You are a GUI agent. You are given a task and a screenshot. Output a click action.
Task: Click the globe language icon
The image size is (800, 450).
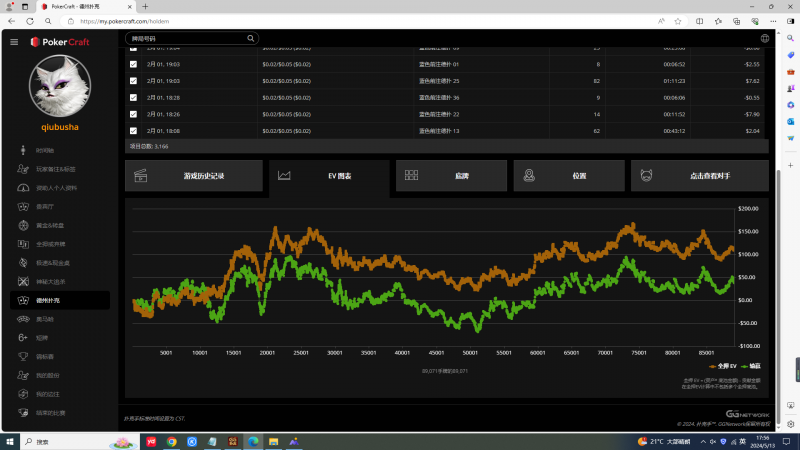coord(765,39)
